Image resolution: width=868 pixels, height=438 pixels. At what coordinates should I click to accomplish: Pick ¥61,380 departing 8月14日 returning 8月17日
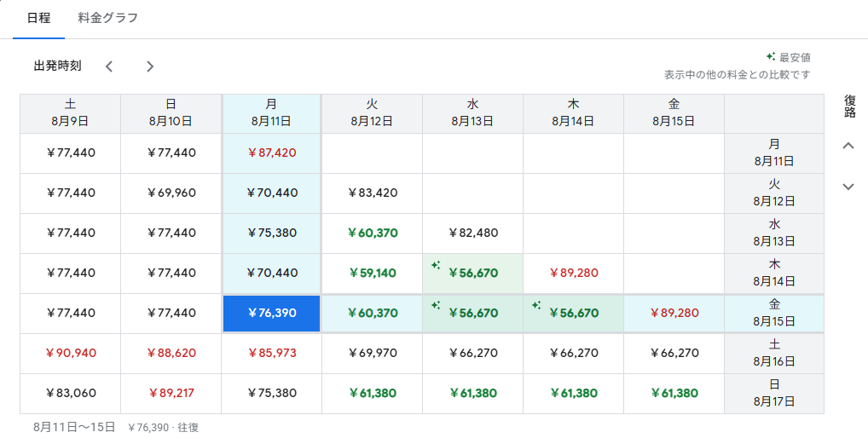574,393
